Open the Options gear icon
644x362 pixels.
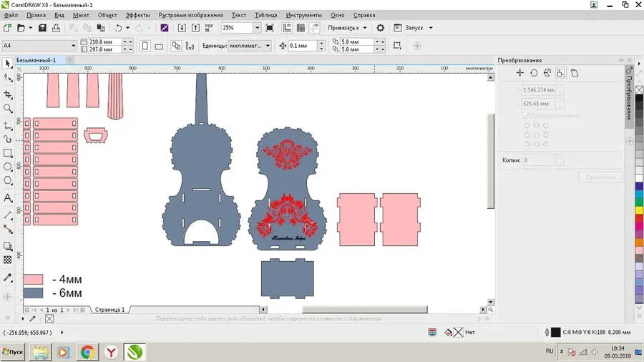click(x=381, y=28)
